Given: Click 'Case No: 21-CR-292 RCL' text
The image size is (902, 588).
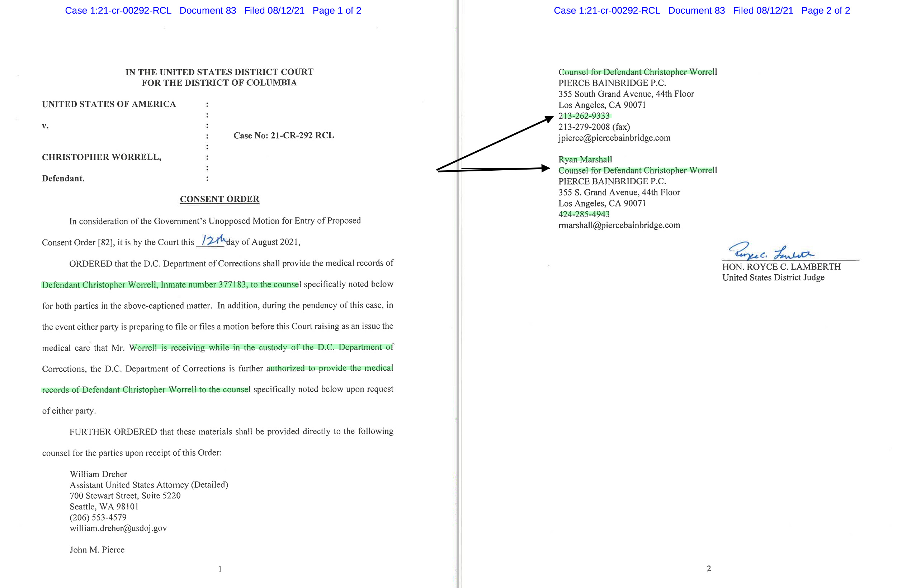Looking at the screenshot, I should pos(284,135).
